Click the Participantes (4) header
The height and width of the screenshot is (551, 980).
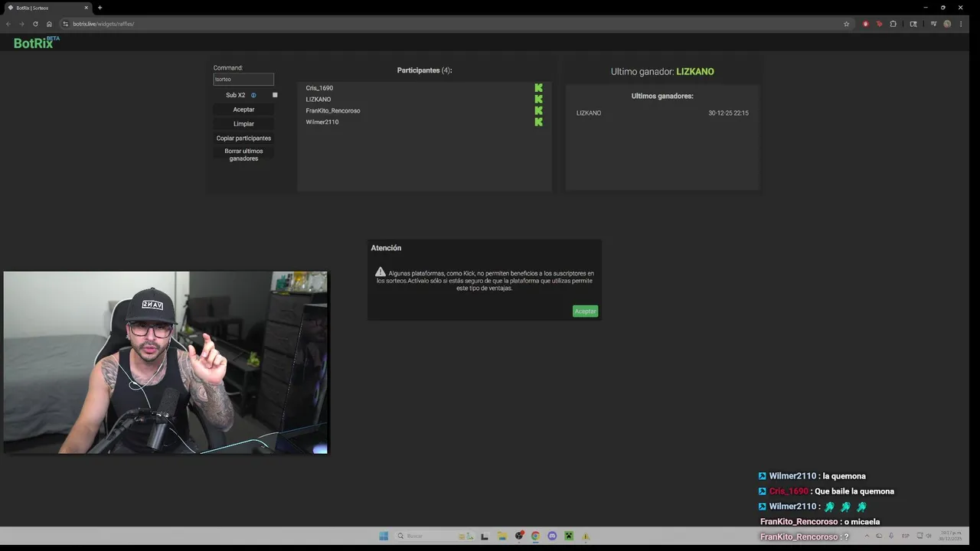424,70
